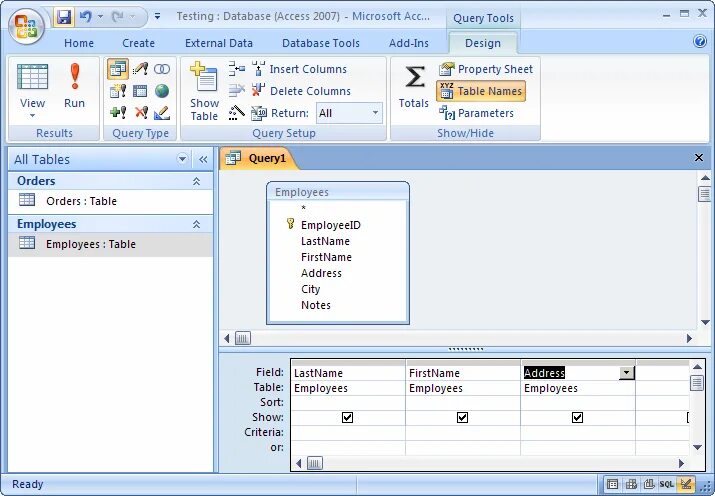The width and height of the screenshot is (715, 496).
Task: Click the View datasheet icon in the ribbon
Action: pyautogui.click(x=32, y=77)
